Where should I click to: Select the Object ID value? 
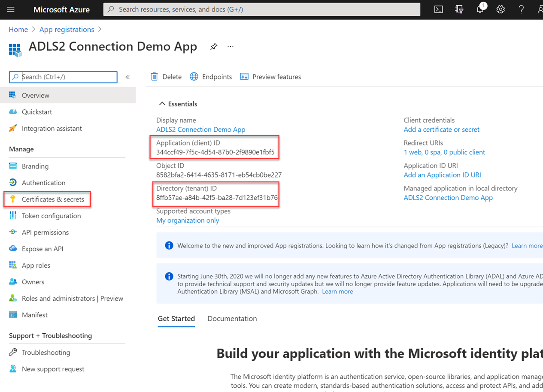(x=219, y=175)
